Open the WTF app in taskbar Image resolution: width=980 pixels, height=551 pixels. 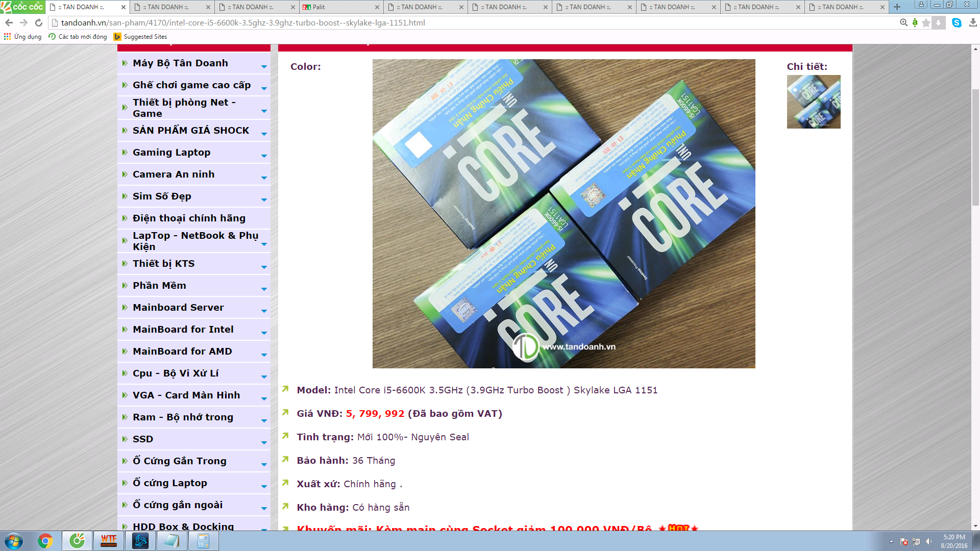pos(109,541)
